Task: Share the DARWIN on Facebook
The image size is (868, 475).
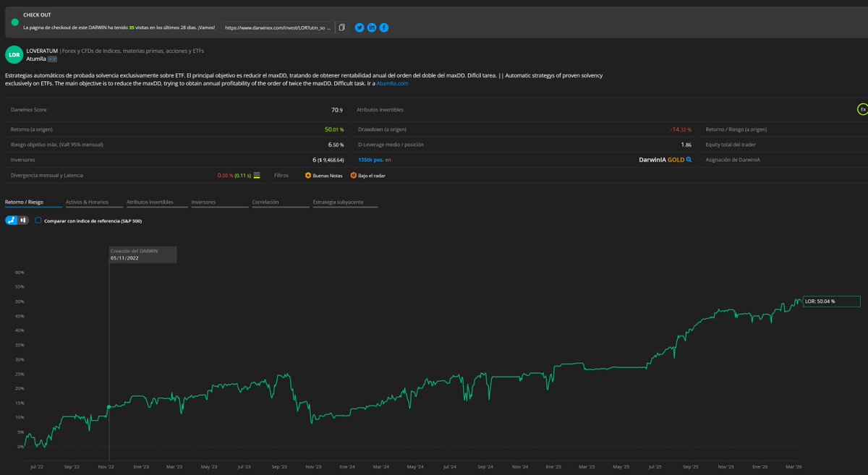Action: point(384,27)
